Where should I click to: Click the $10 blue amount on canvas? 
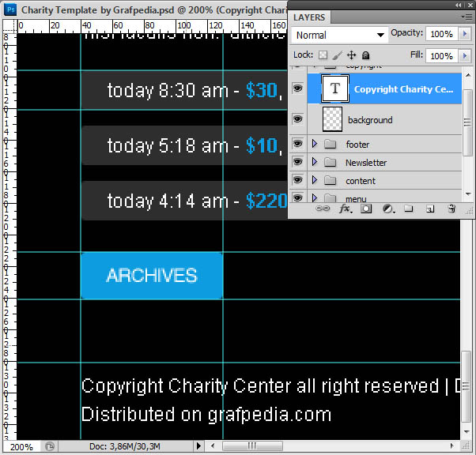[262, 145]
